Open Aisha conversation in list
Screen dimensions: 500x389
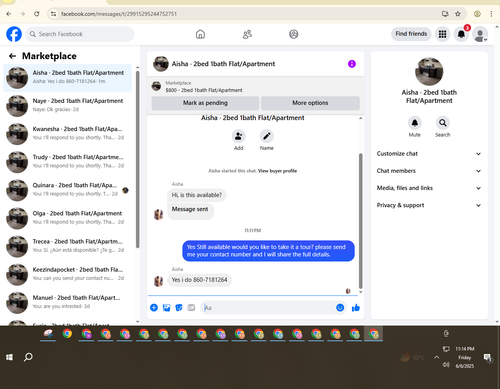pos(68,77)
